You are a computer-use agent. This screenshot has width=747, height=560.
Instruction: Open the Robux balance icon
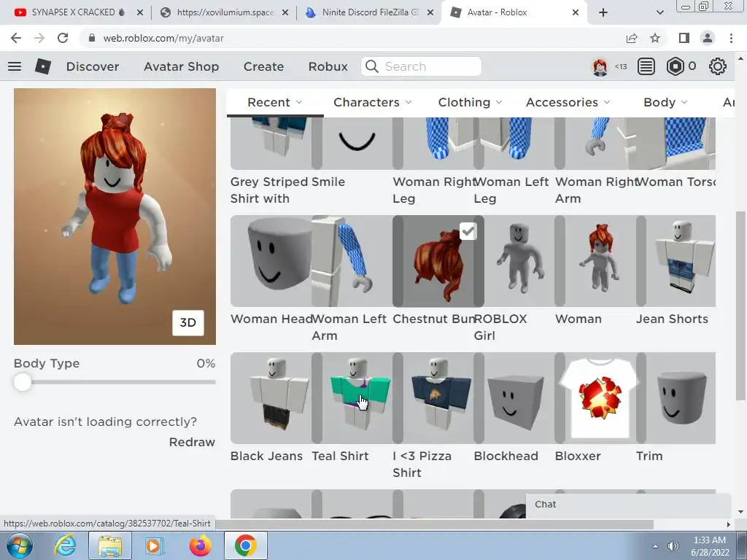675,66
